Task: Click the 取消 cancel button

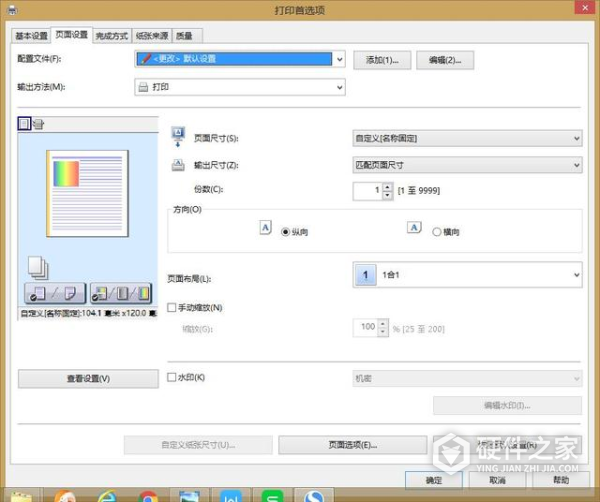Action: pyautogui.click(x=497, y=480)
